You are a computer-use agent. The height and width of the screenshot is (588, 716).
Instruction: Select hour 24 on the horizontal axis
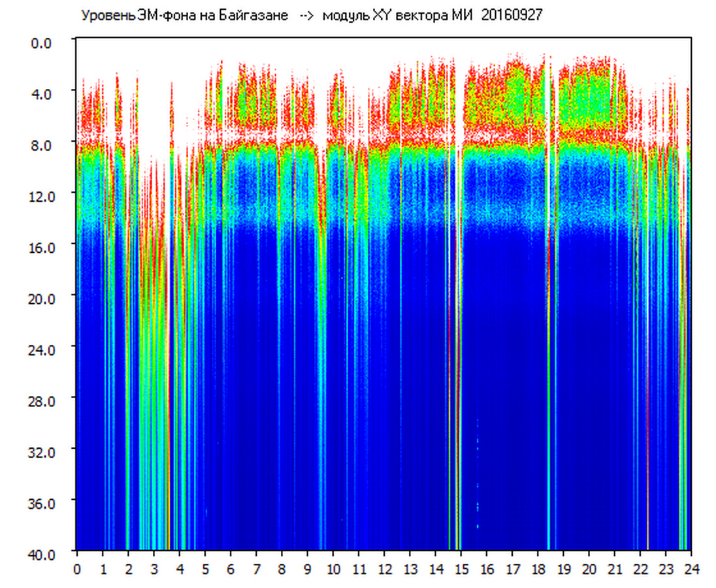(691, 569)
